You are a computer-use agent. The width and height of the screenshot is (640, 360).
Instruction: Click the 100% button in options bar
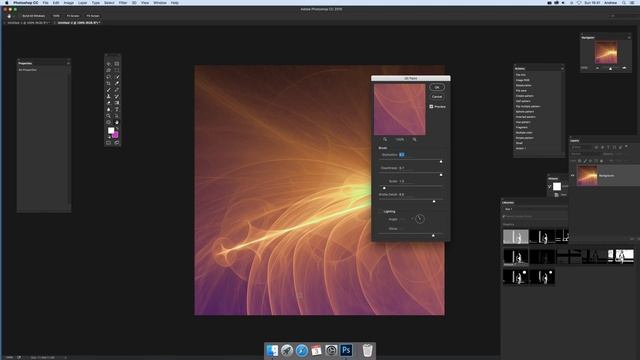[x=56, y=16]
